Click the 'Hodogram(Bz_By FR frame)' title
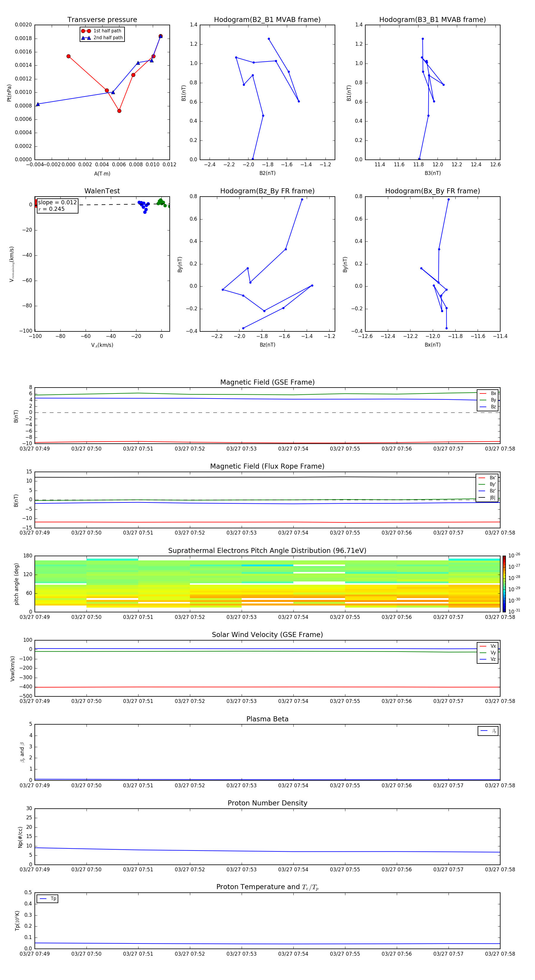The height and width of the screenshot is (980, 535). tap(267, 191)
